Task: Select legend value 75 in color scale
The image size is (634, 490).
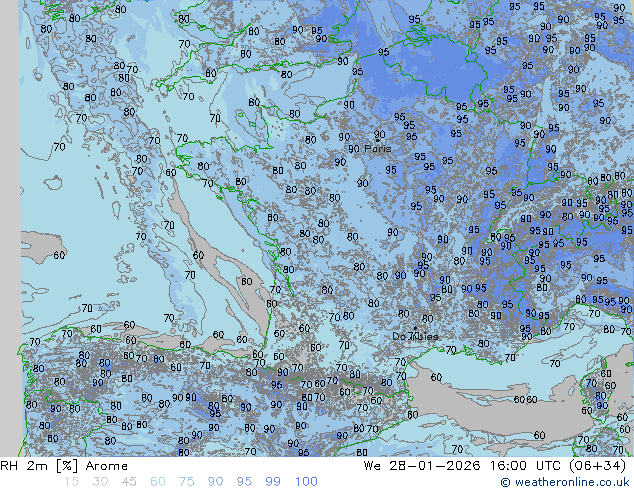Action: (186, 482)
